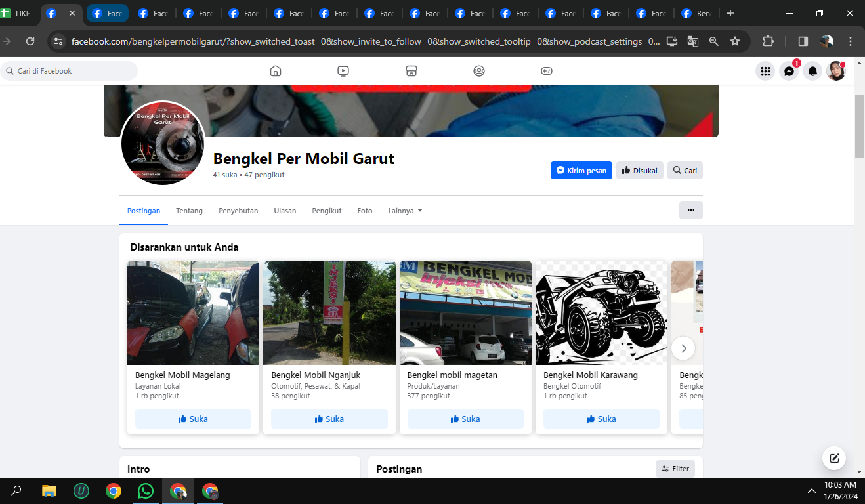The image size is (865, 504).
Task: Open Bengkel Mobil Magelang page link
Action: (x=182, y=375)
